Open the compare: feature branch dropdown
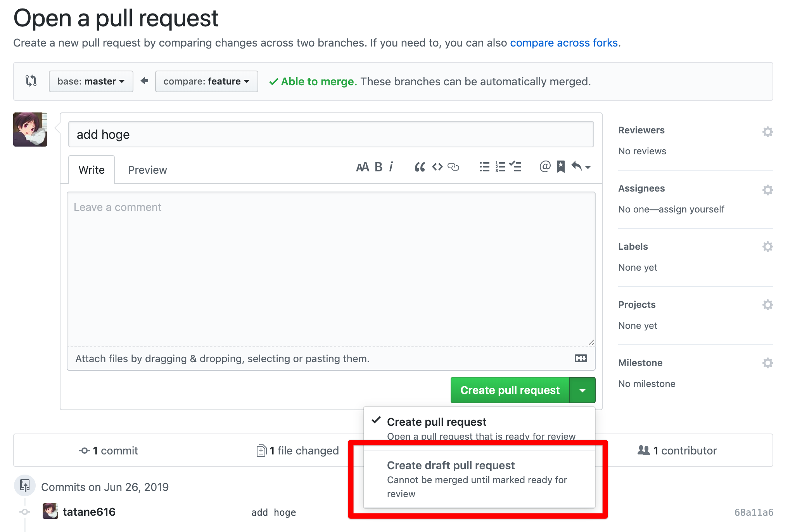 [x=206, y=81]
